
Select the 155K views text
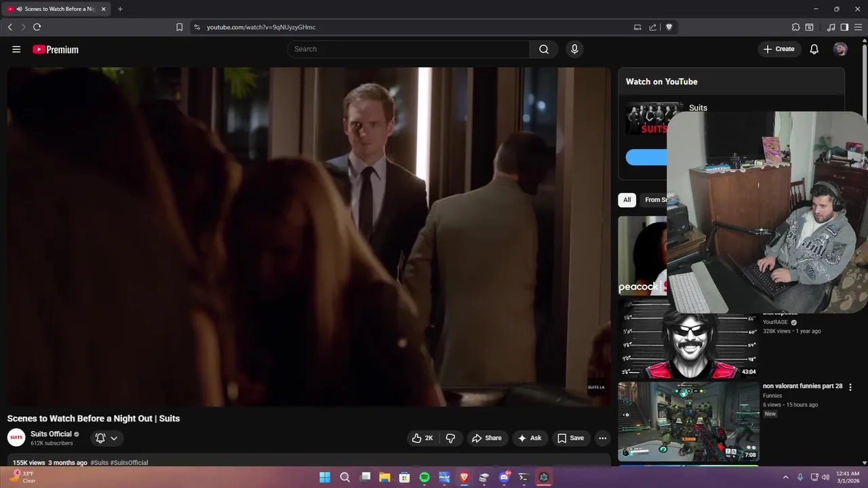(x=28, y=462)
